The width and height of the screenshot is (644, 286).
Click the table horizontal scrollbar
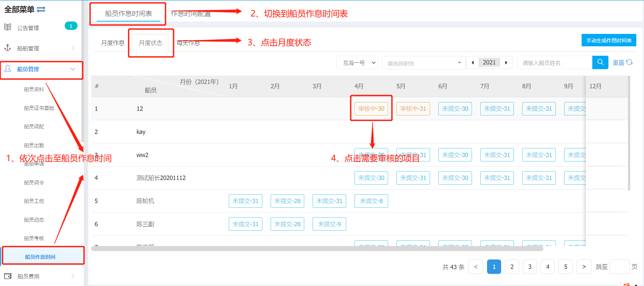click(x=317, y=248)
